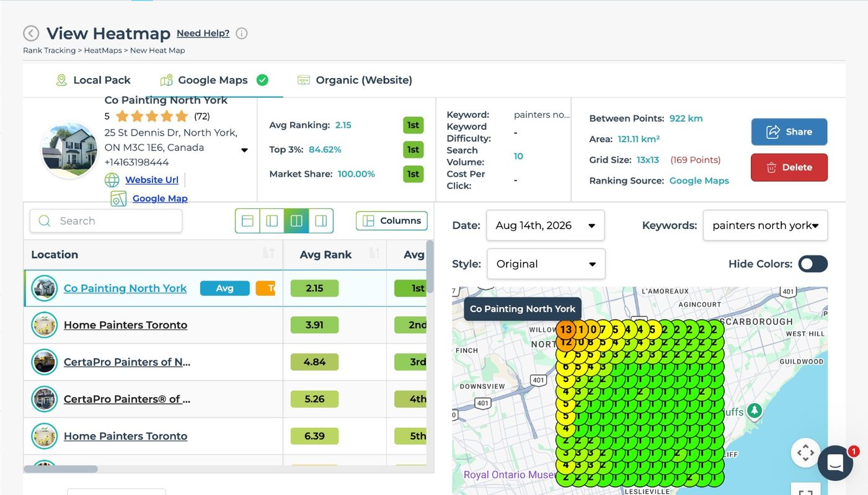
Task: Toggle the Hide Colors switch
Action: 813,264
